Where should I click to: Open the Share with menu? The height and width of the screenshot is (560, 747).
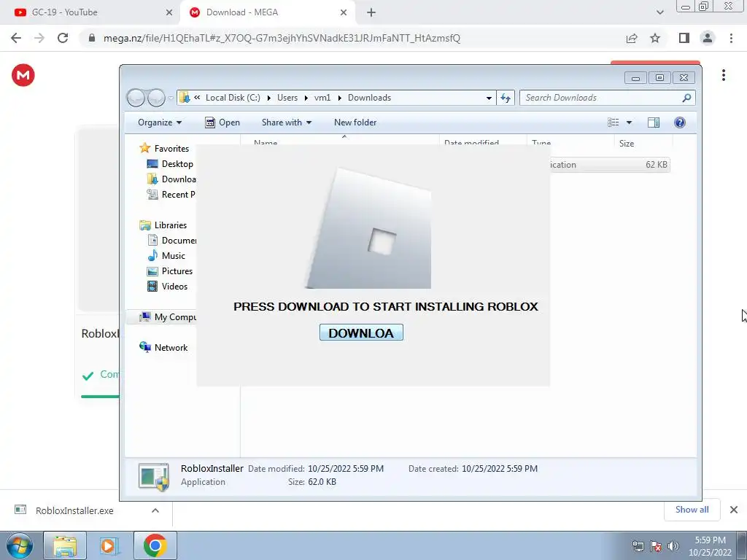tap(286, 122)
